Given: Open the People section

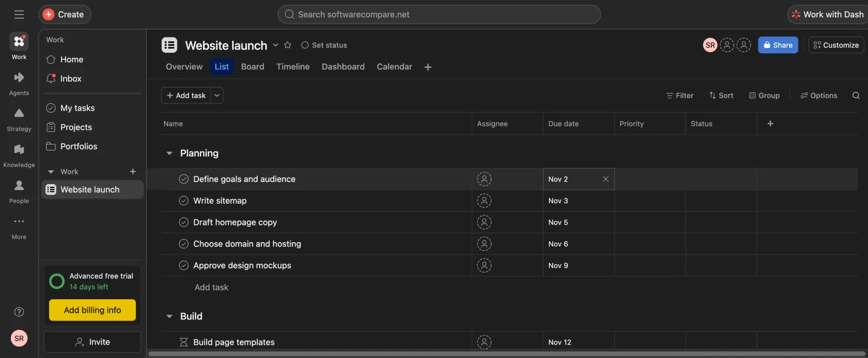Looking at the screenshot, I should point(19,191).
